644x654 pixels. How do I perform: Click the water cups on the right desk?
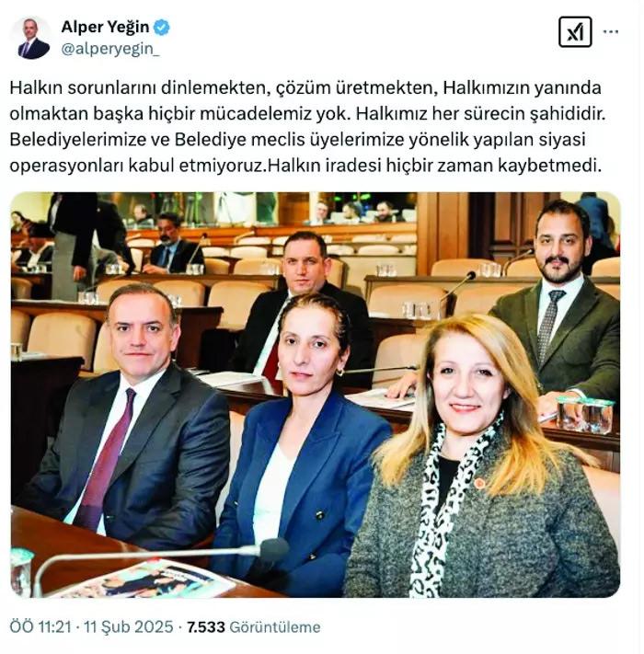(x=586, y=414)
